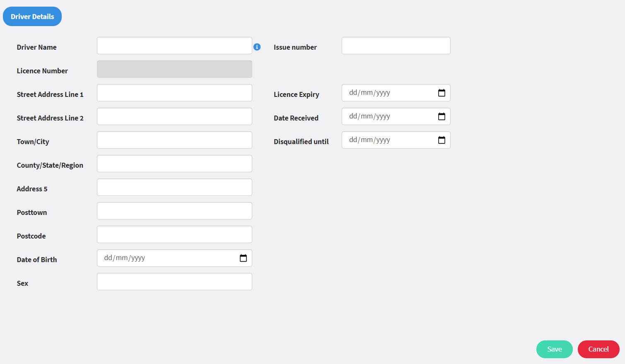Click the Disqualified until label text
This screenshot has height=364, width=625.
pyautogui.click(x=301, y=142)
